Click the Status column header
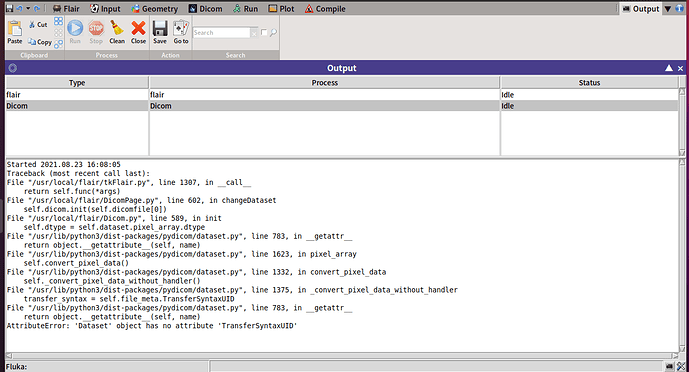689x372 pixels. pos(589,83)
